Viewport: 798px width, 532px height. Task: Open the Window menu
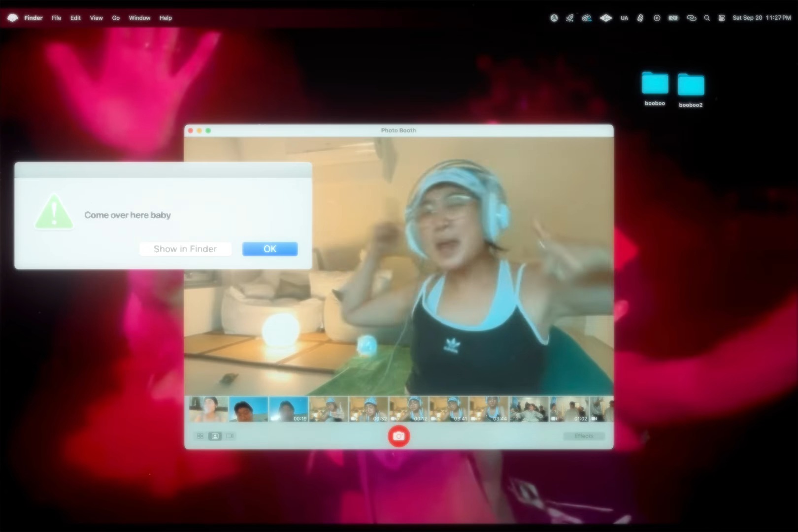click(x=139, y=18)
